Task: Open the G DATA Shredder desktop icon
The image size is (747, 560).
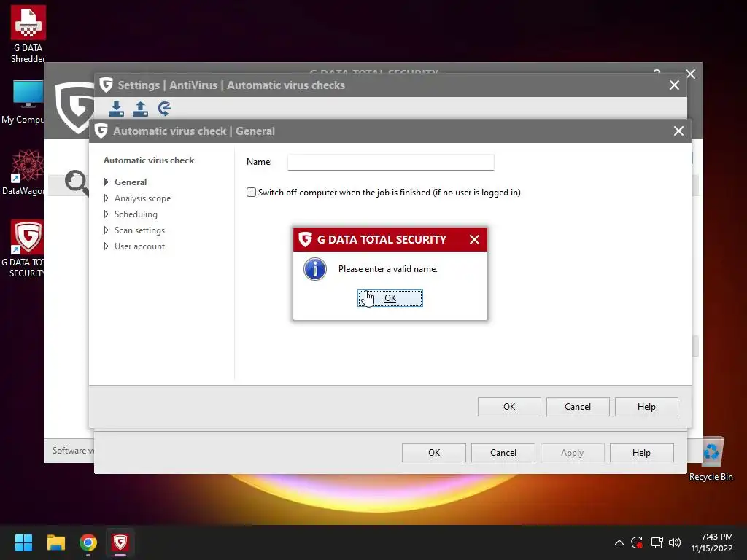Action: 28,34
